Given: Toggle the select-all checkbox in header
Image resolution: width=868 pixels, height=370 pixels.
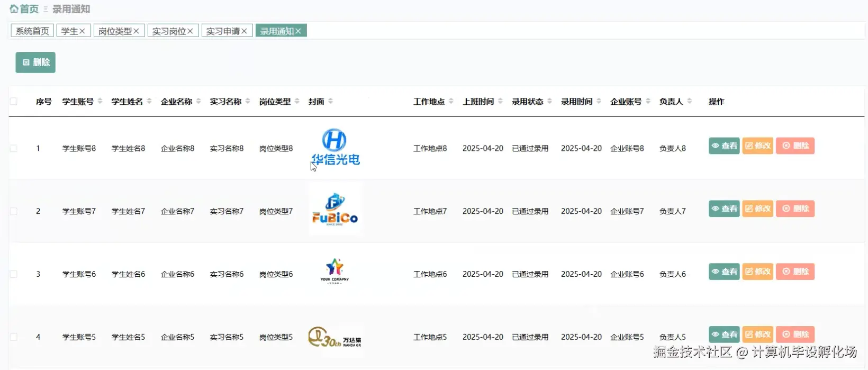Looking at the screenshot, I should [x=14, y=101].
